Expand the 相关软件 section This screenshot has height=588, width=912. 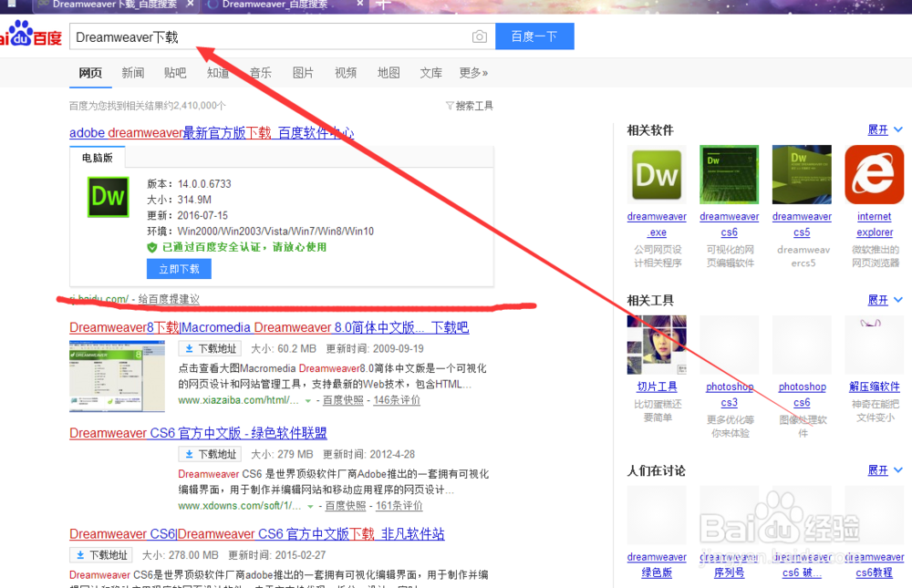click(x=885, y=129)
